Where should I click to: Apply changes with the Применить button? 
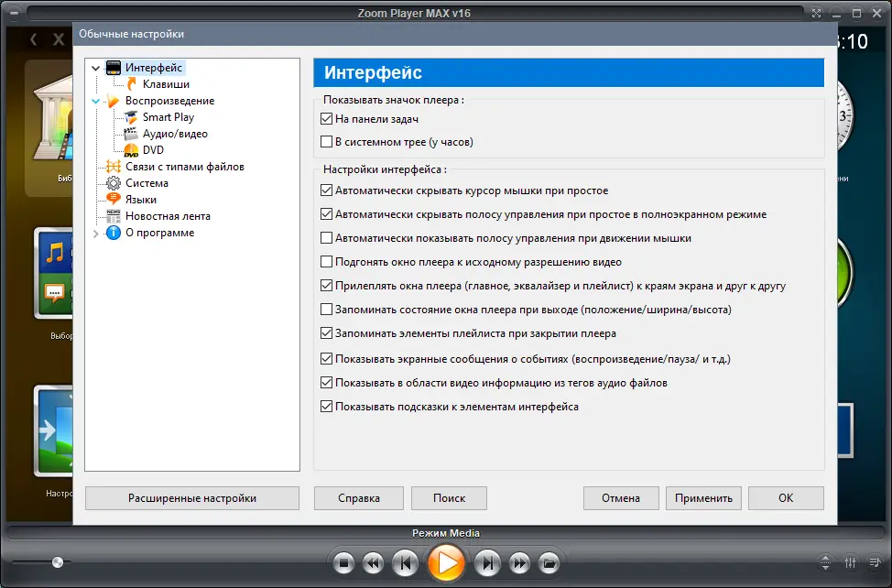(703, 497)
